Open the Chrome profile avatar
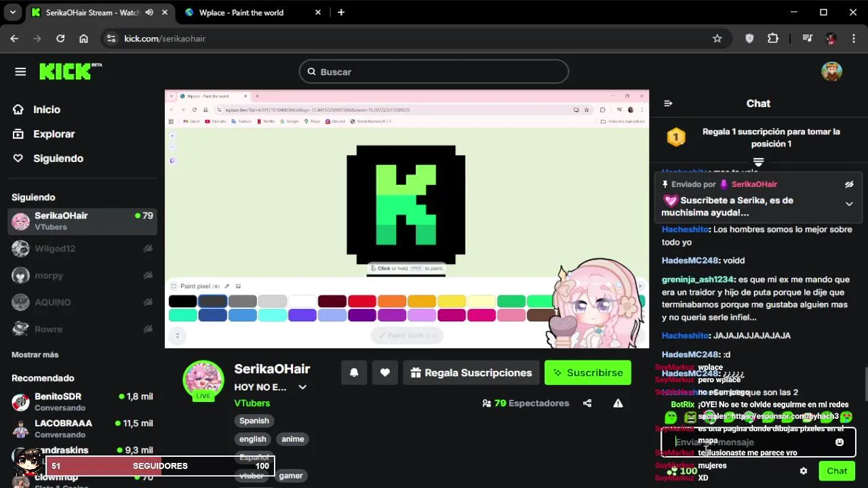 [x=831, y=39]
